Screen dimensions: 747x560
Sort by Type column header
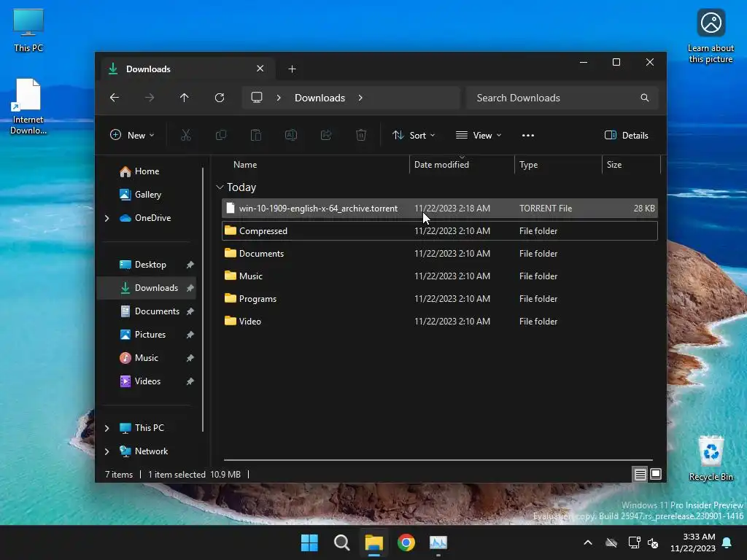558,165
